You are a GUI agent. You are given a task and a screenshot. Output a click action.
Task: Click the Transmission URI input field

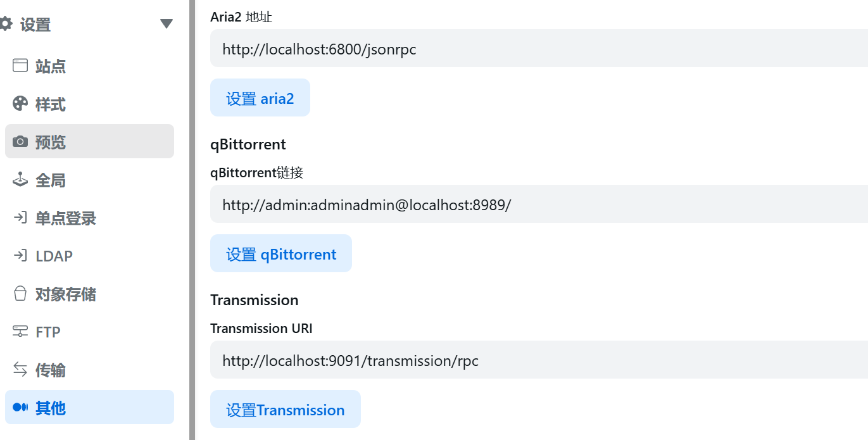(x=538, y=360)
